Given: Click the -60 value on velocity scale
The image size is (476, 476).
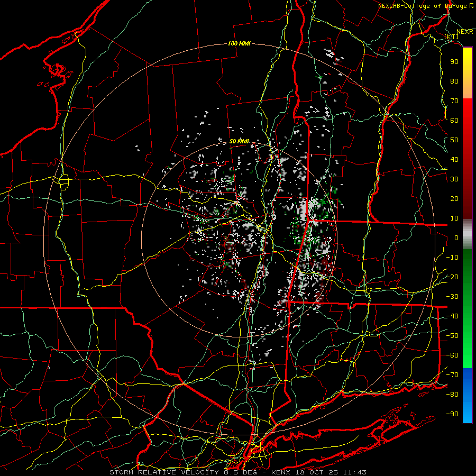Looking at the screenshot, I should [x=452, y=355].
